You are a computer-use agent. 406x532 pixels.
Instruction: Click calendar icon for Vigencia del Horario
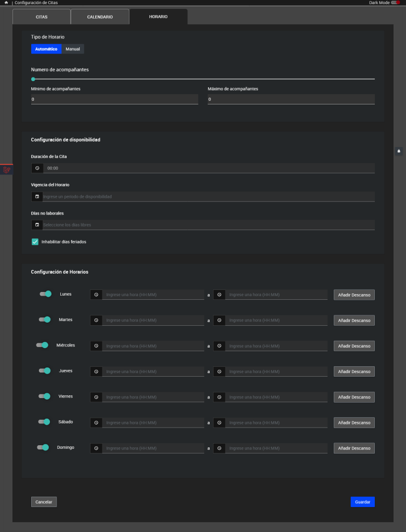37,197
